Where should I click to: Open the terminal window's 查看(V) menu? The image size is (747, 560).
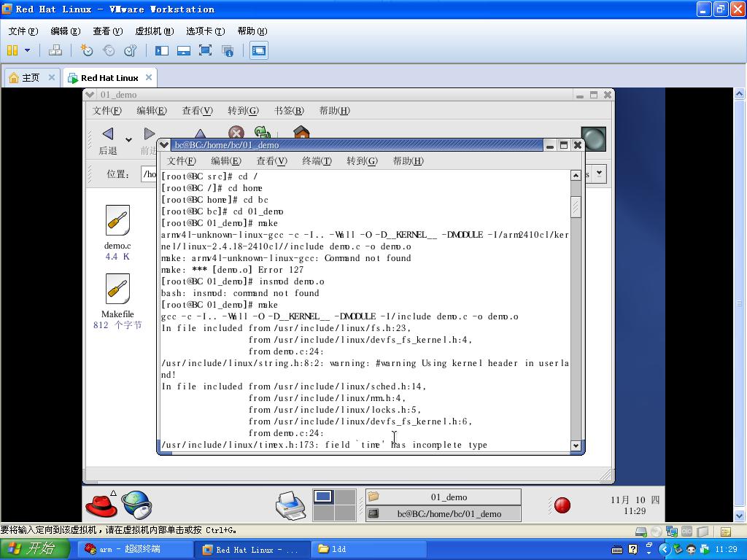point(271,161)
